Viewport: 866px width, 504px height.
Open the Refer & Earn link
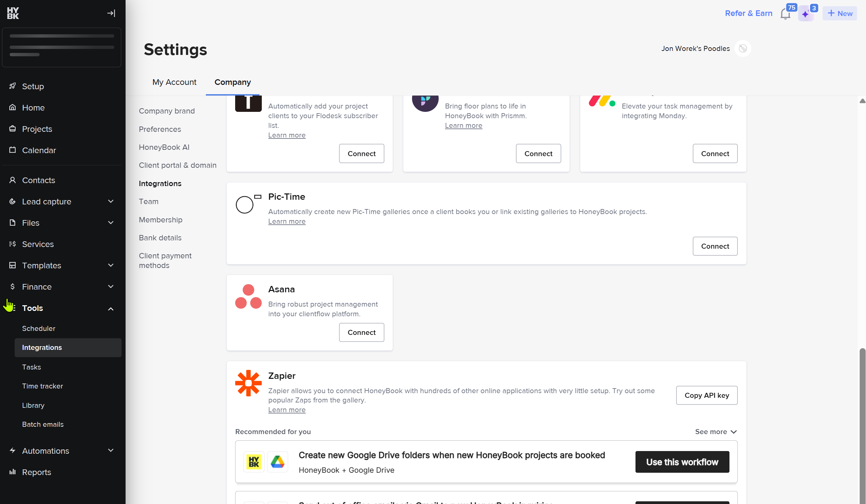pyautogui.click(x=748, y=13)
